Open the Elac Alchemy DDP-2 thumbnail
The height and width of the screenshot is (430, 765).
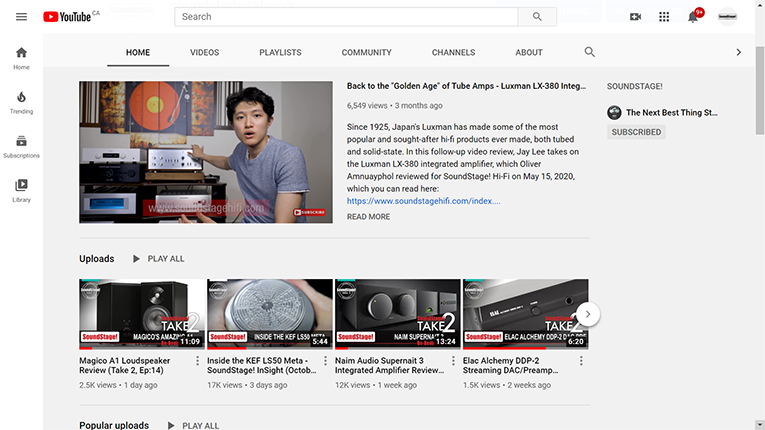click(525, 314)
